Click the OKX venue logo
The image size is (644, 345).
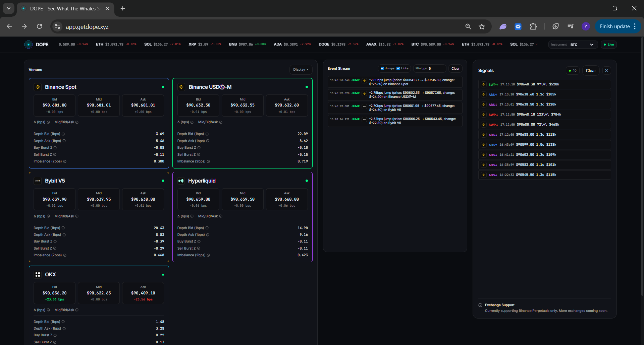pyautogui.click(x=38, y=275)
